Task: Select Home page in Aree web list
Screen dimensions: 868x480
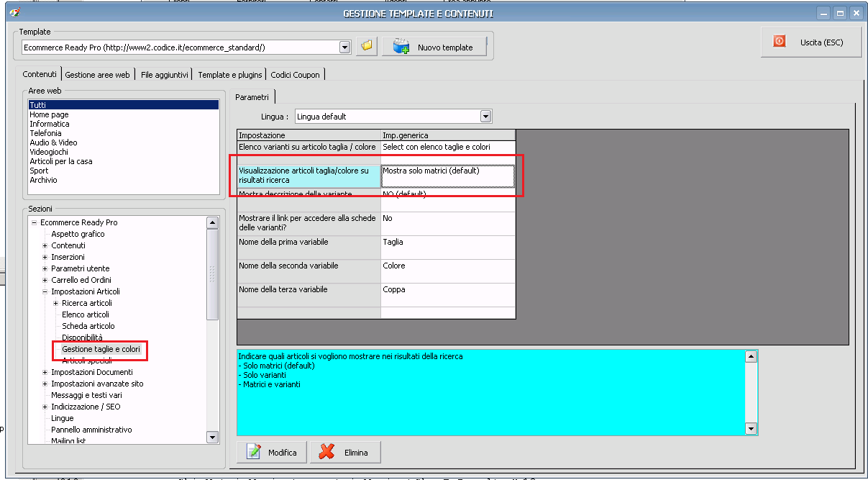Action: pos(123,114)
